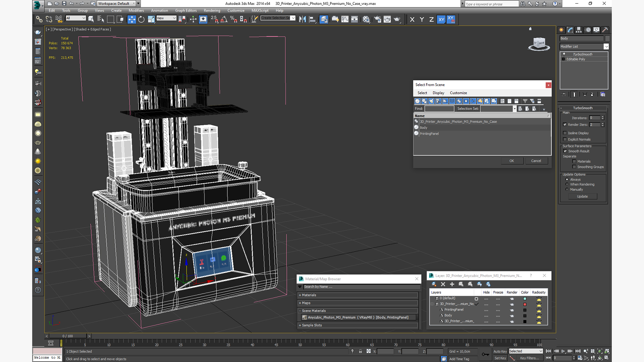
Task: Open the Render Setup teapot icon
Action: coord(377,19)
